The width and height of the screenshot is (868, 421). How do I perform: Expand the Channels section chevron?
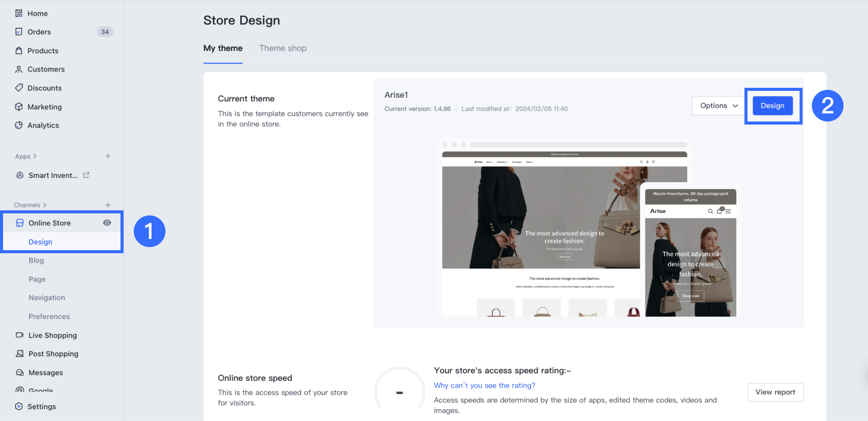pos(45,205)
